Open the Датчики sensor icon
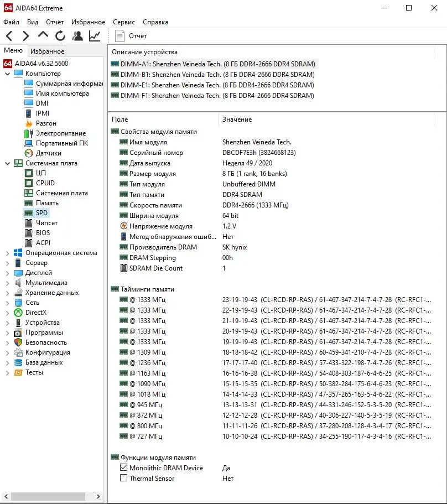Screen dimensions: 447x504 [x=29, y=153]
